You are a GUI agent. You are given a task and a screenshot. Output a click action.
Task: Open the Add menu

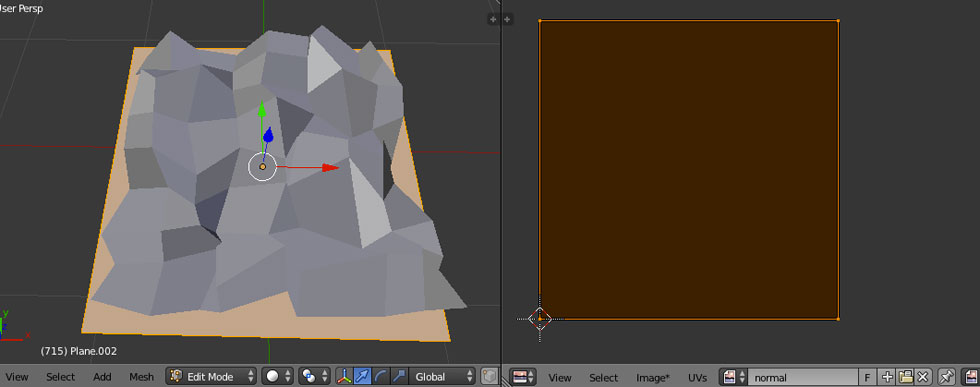point(102,377)
